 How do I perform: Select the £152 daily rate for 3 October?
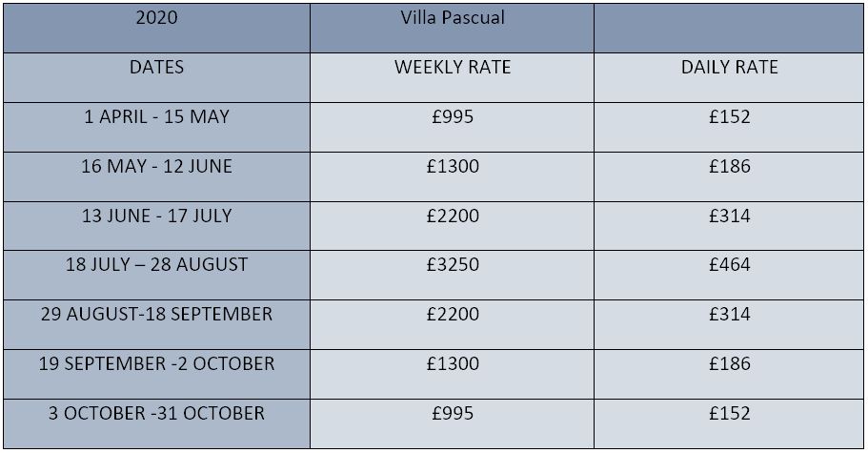click(x=729, y=414)
